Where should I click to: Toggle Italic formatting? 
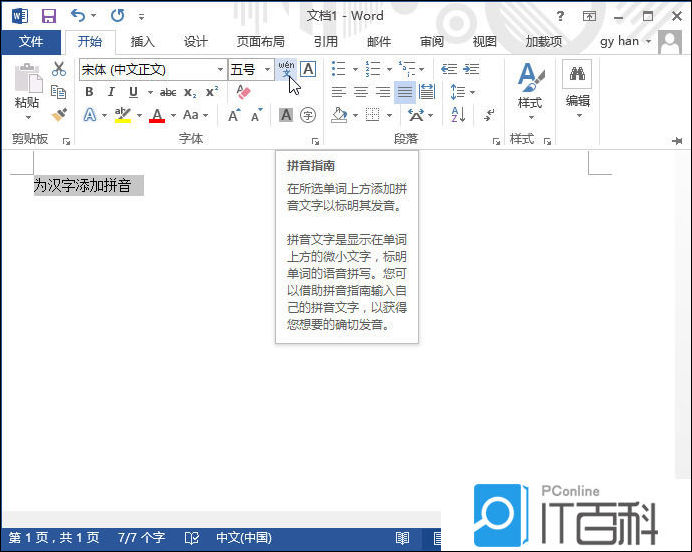point(111,92)
